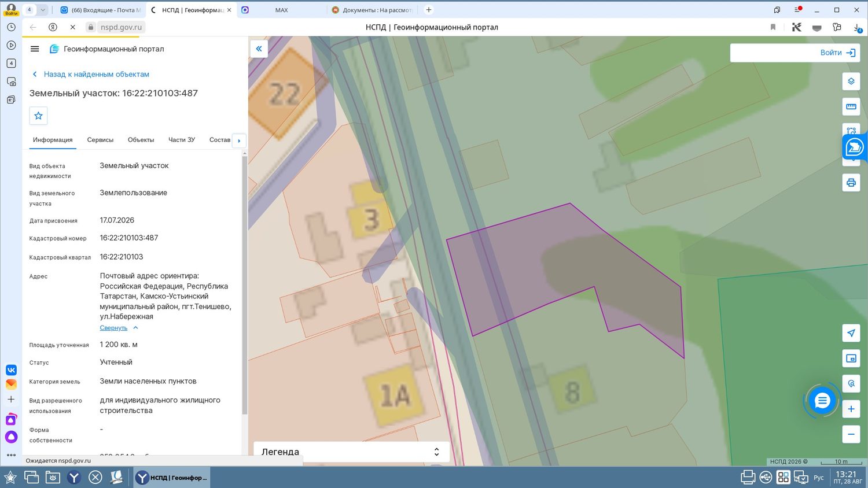This screenshot has width=868, height=488.
Task: Open browser history clock icon
Action: pyautogui.click(x=11, y=27)
